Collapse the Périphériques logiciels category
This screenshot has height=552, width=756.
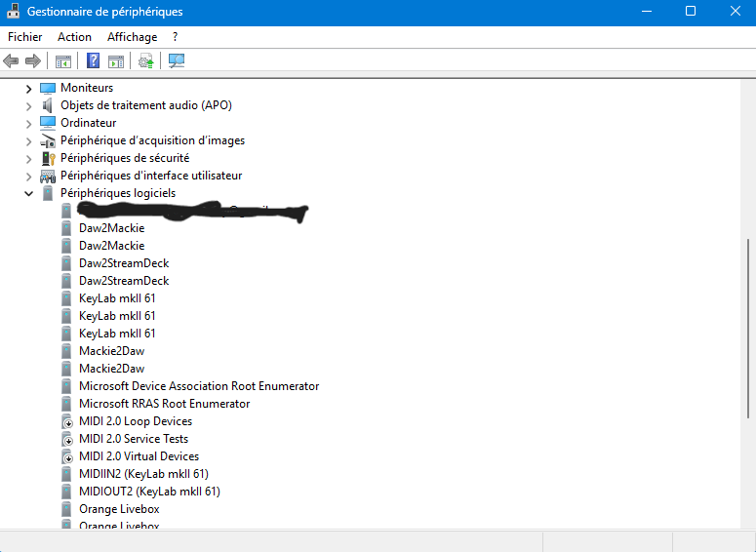(x=28, y=193)
